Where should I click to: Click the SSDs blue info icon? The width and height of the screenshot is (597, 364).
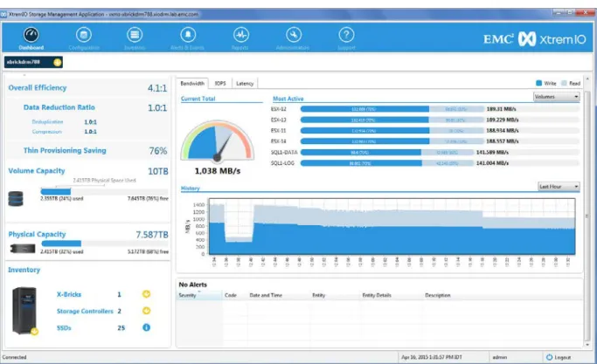pos(146,327)
